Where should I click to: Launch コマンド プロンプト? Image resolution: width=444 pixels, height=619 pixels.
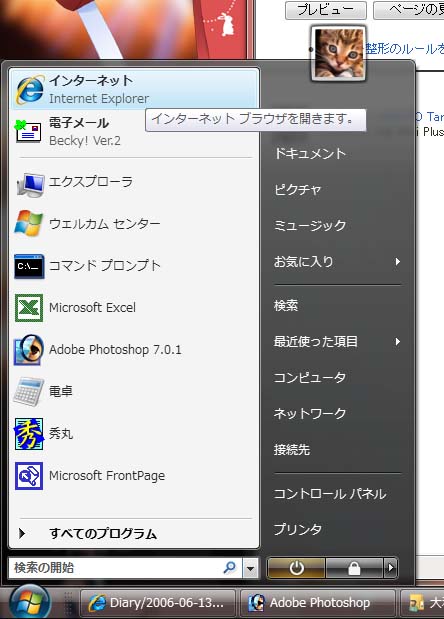coord(134,266)
